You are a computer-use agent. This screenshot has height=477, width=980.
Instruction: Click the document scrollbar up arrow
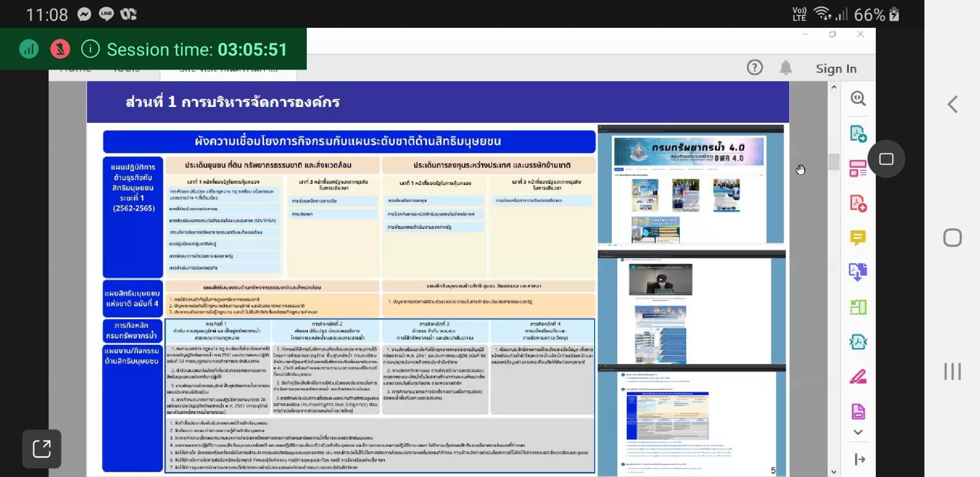[834, 87]
